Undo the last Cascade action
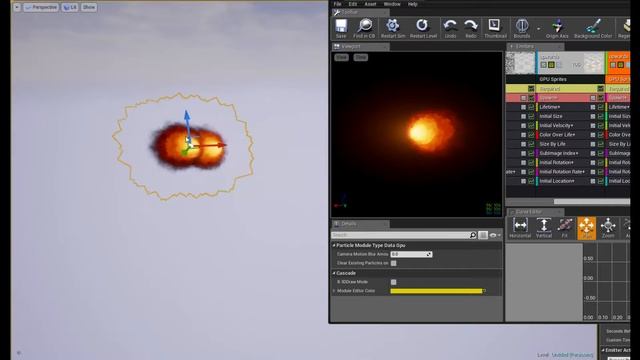Viewport: 640px width, 360px height. [450, 28]
